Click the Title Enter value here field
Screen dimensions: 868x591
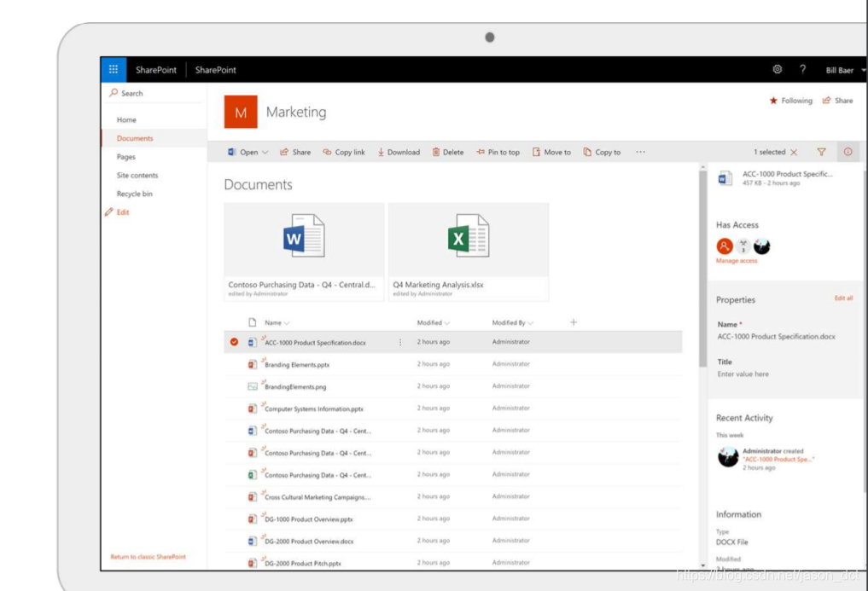743,374
